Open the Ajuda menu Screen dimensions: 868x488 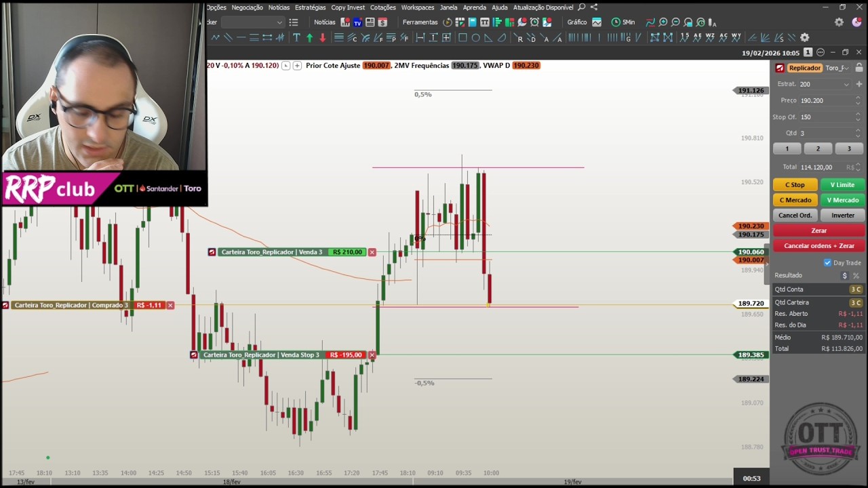(x=500, y=7)
